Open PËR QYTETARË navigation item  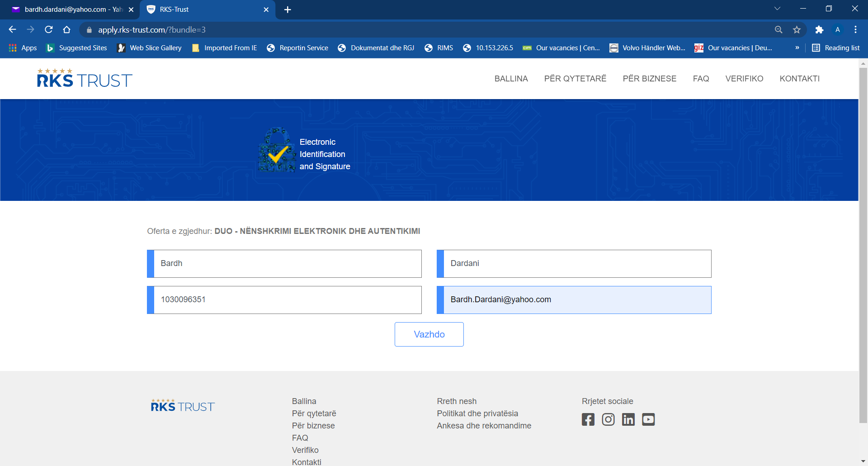click(x=575, y=79)
